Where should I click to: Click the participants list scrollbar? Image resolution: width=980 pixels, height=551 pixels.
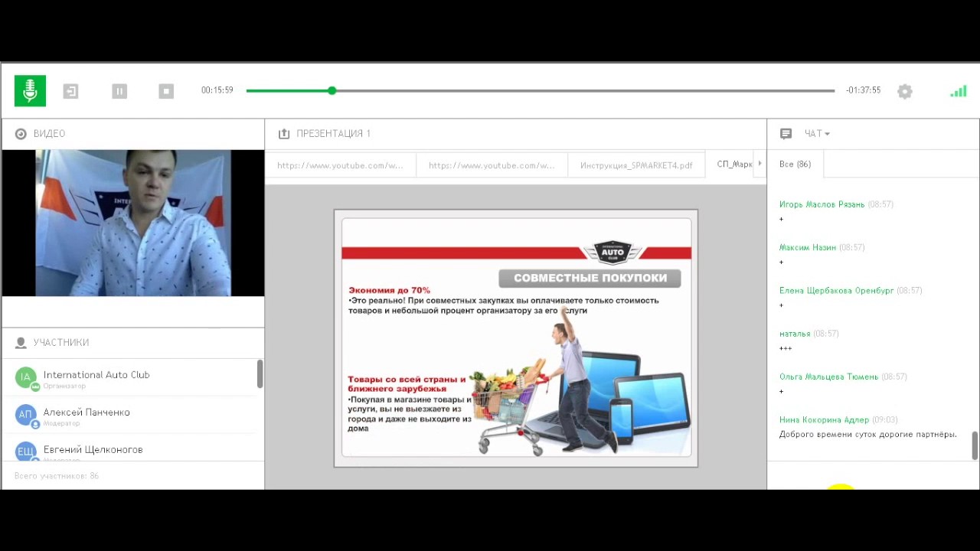tap(260, 373)
